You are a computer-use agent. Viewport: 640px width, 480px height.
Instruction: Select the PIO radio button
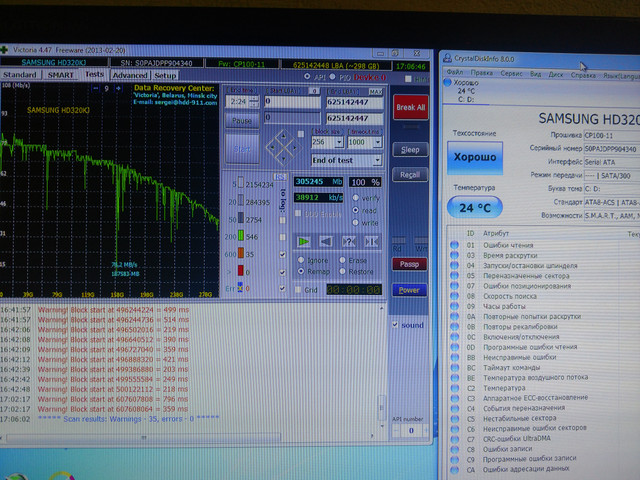click(332, 76)
